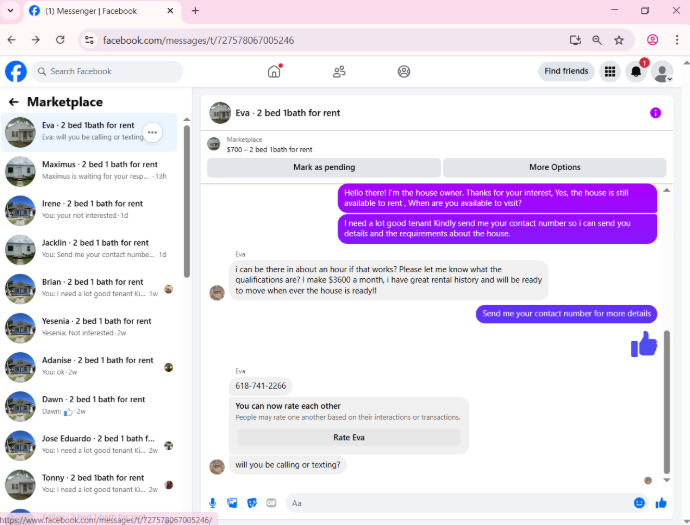Click the address bar URL
Image resolution: width=690 pixels, height=525 pixels.
click(x=198, y=40)
